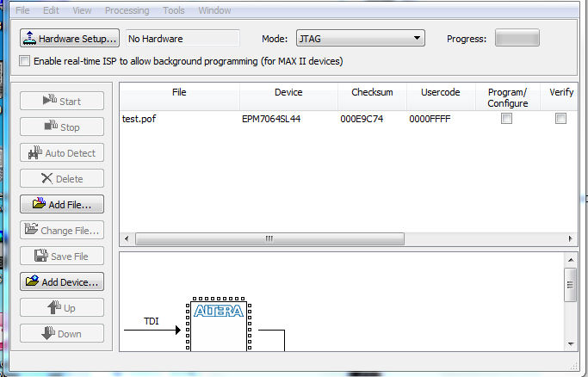Open the Window menu
This screenshot has width=588, height=377.
[214, 10]
